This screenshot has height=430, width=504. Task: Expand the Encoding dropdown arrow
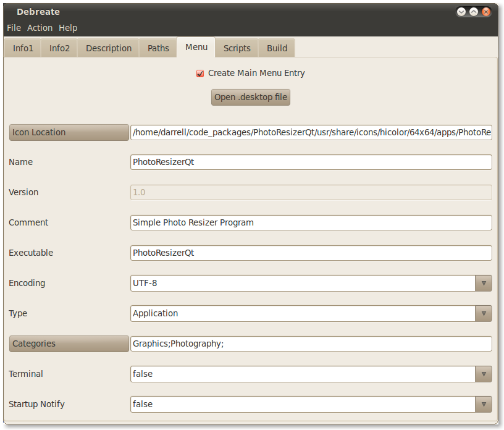click(x=483, y=283)
